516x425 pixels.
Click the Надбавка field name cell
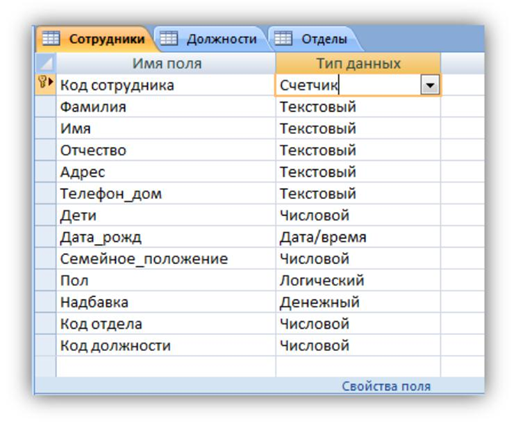(x=166, y=302)
